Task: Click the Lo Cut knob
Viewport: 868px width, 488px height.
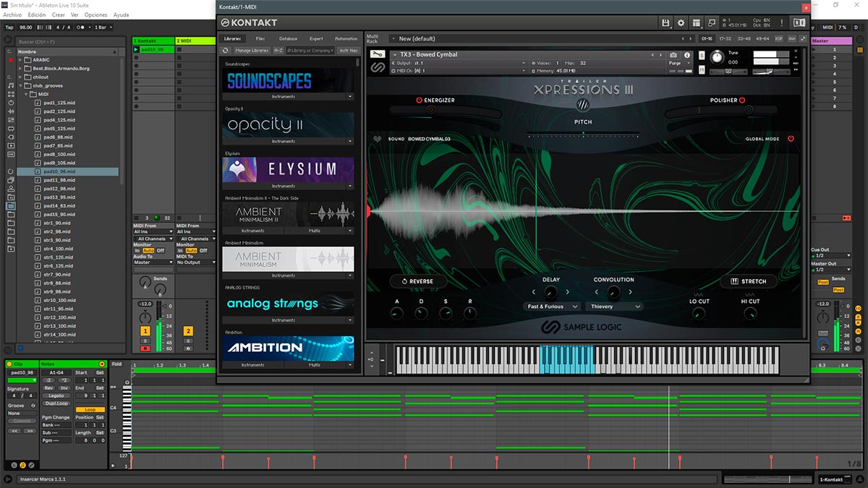Action: point(698,313)
